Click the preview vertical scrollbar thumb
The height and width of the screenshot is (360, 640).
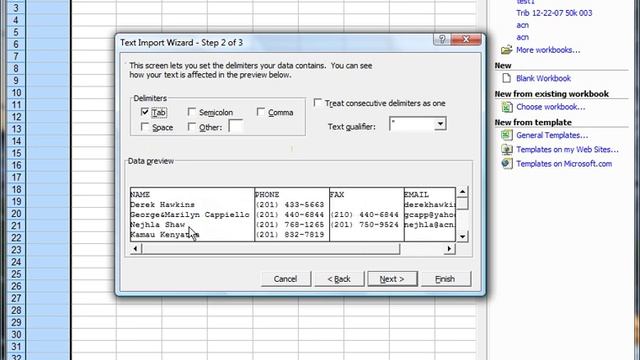(x=462, y=204)
